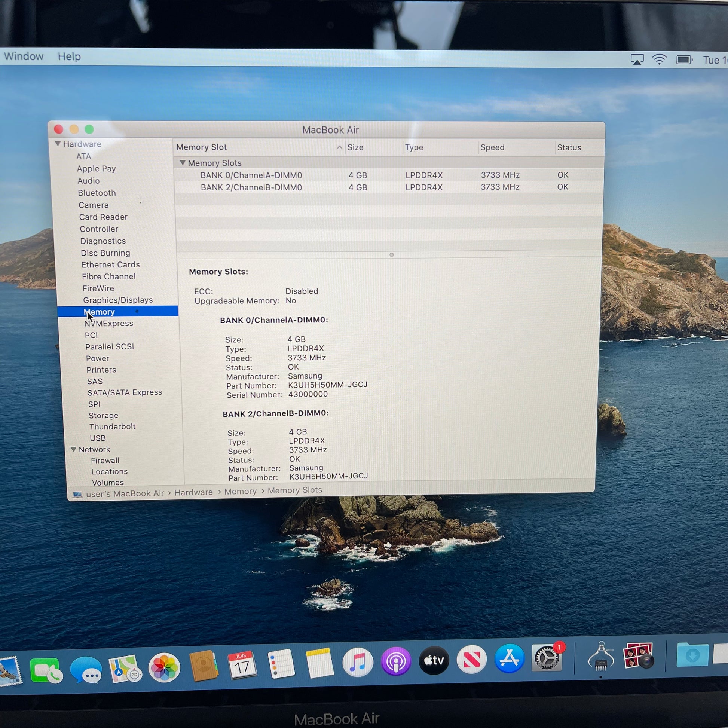Select Audio in the sidebar
Screen dimensions: 728x728
(89, 181)
